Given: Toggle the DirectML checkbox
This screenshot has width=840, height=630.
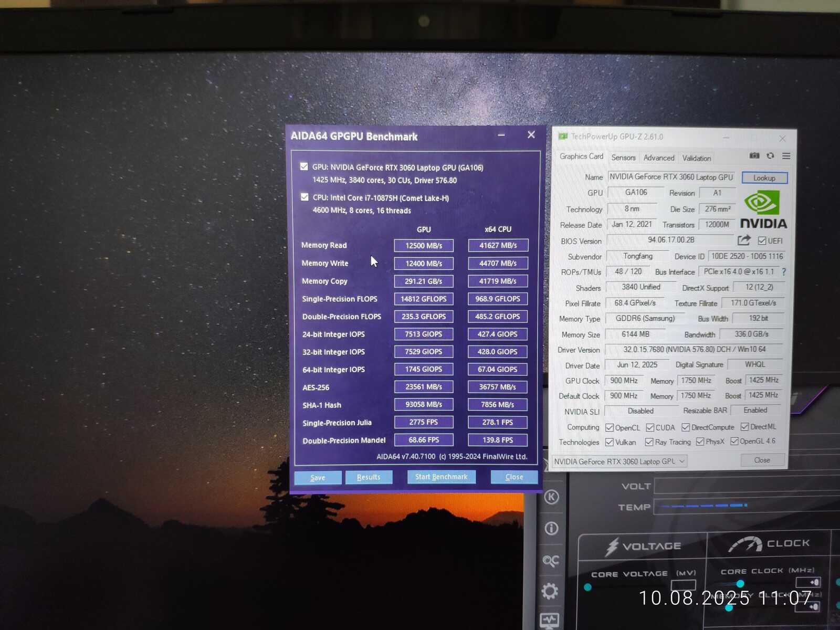Looking at the screenshot, I should click(744, 427).
